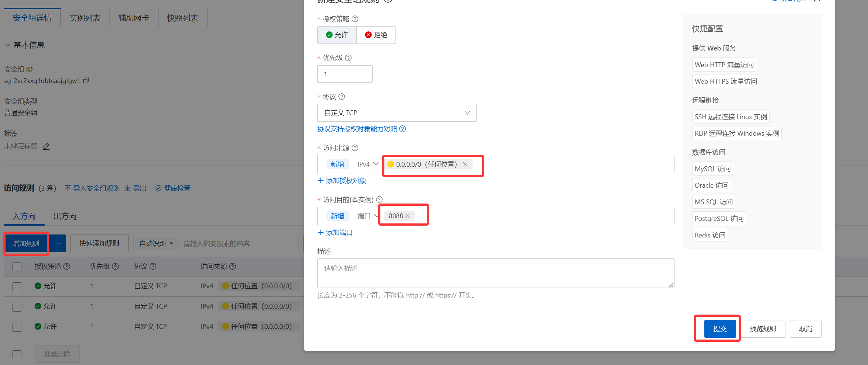Click the edit tag pencil icon
This screenshot has width=868, height=365.
point(46,146)
